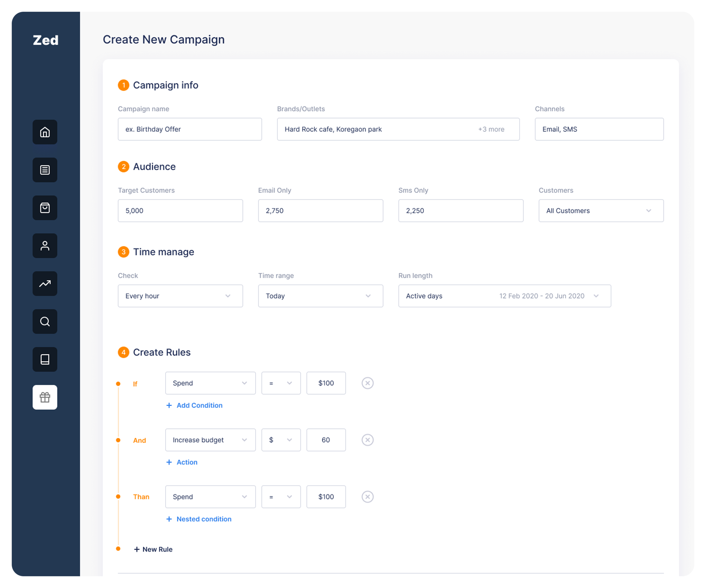The height and width of the screenshot is (588, 706).
Task: Click the orange And label
Action: [140, 441]
